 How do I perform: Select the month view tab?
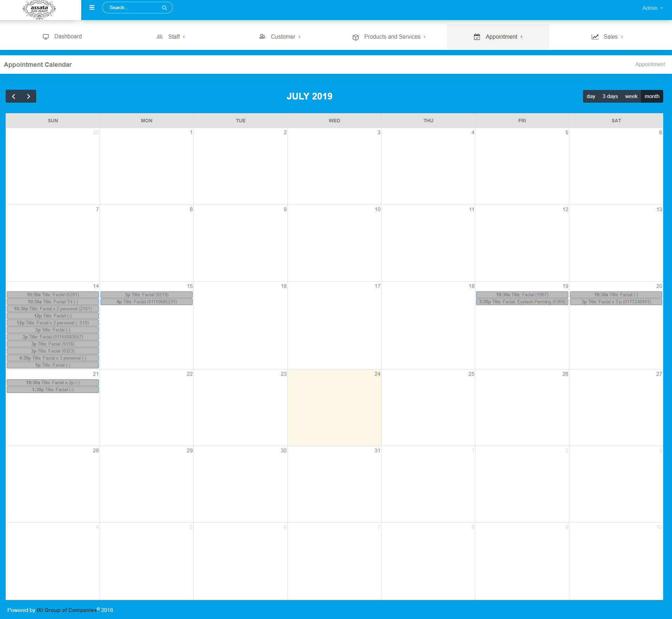click(652, 96)
